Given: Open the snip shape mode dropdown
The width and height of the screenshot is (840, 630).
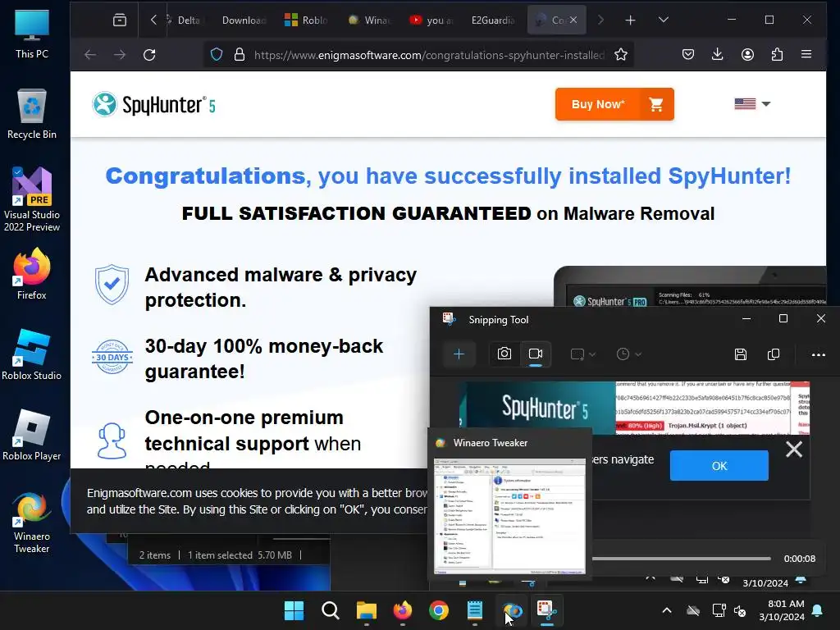Looking at the screenshot, I should [x=583, y=354].
